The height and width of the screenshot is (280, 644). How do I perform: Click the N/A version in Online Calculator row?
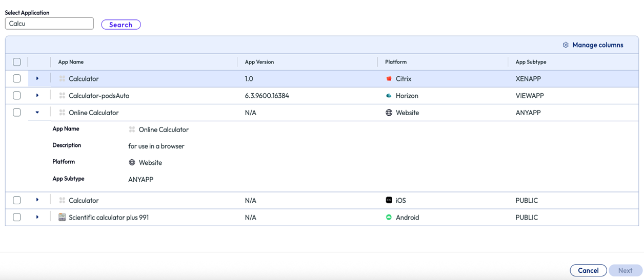coord(251,113)
